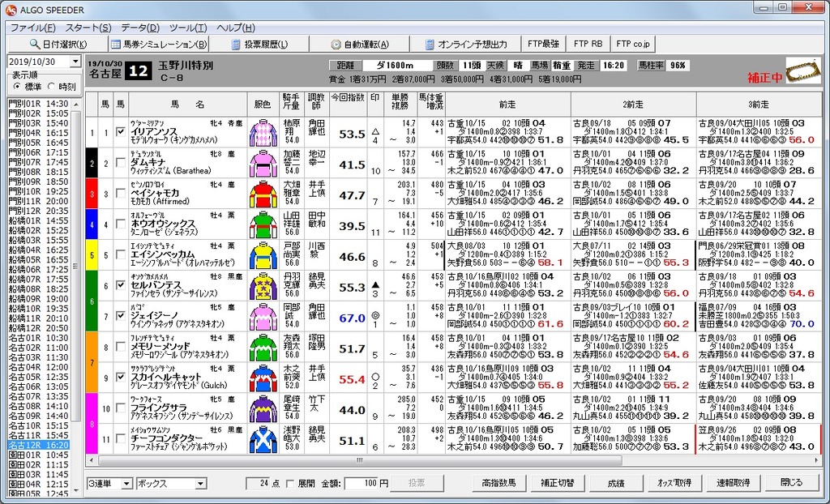This screenshot has width=830, height=504.
Task: Click the table icon on 馬券シミュレーション button
Action: click(x=115, y=44)
